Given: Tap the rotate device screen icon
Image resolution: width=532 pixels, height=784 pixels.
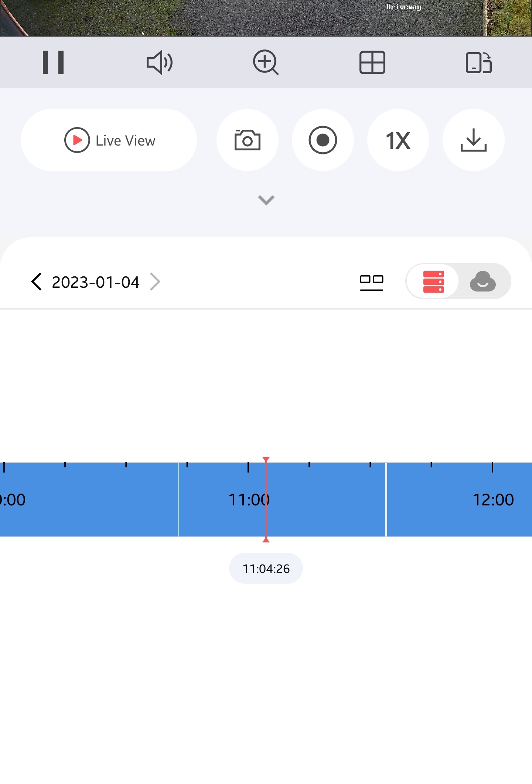Looking at the screenshot, I should [478, 62].
